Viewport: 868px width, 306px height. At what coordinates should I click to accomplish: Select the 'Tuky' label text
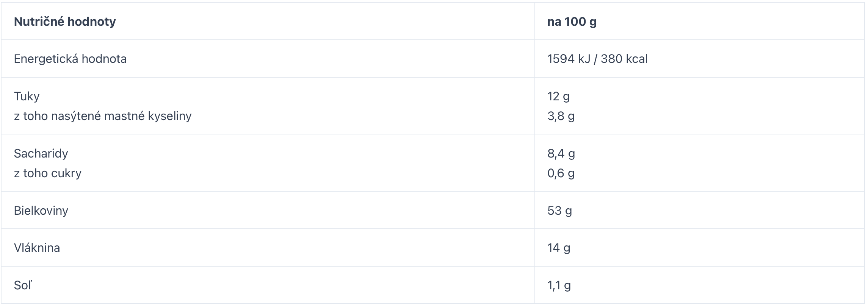[27, 96]
